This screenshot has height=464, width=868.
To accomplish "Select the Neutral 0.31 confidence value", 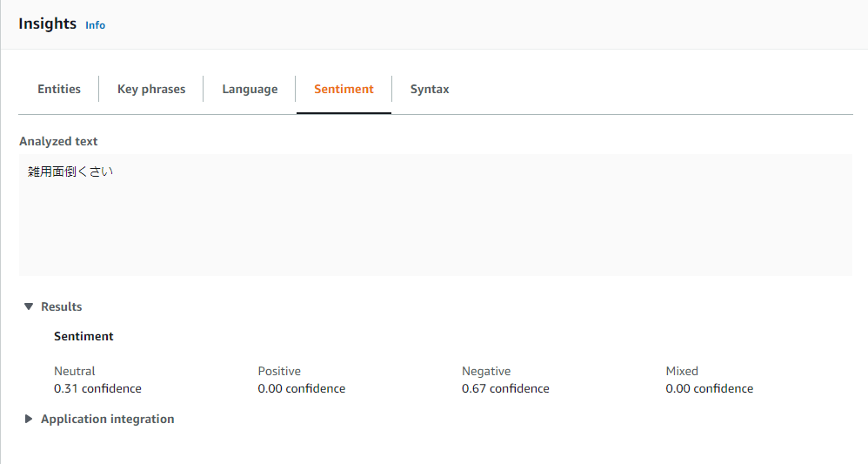I will [x=97, y=388].
